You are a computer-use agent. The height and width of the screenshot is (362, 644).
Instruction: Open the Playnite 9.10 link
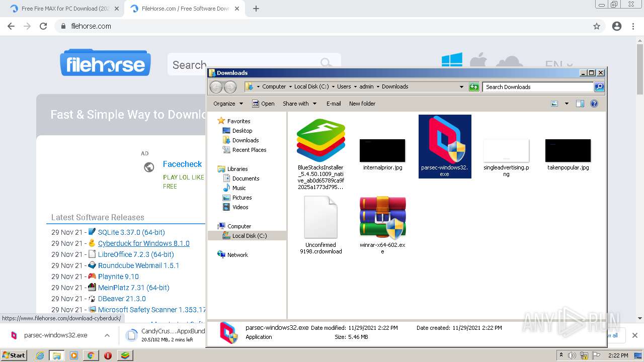118,277
